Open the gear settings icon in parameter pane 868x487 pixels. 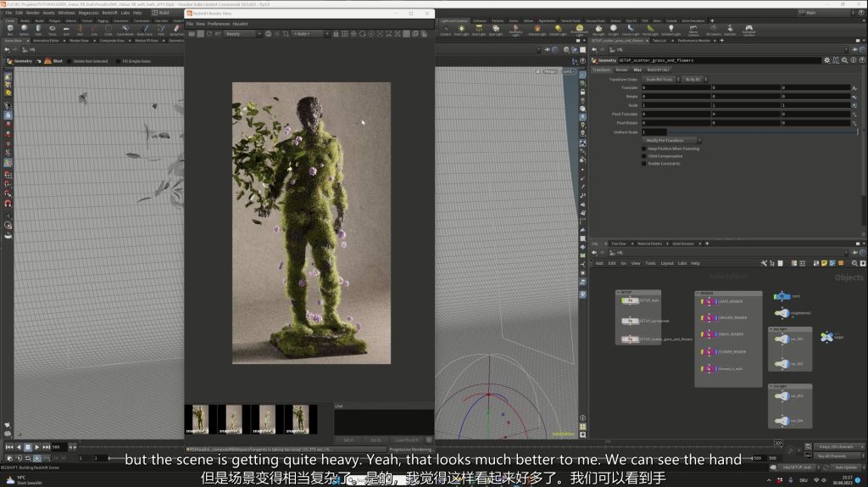point(826,60)
